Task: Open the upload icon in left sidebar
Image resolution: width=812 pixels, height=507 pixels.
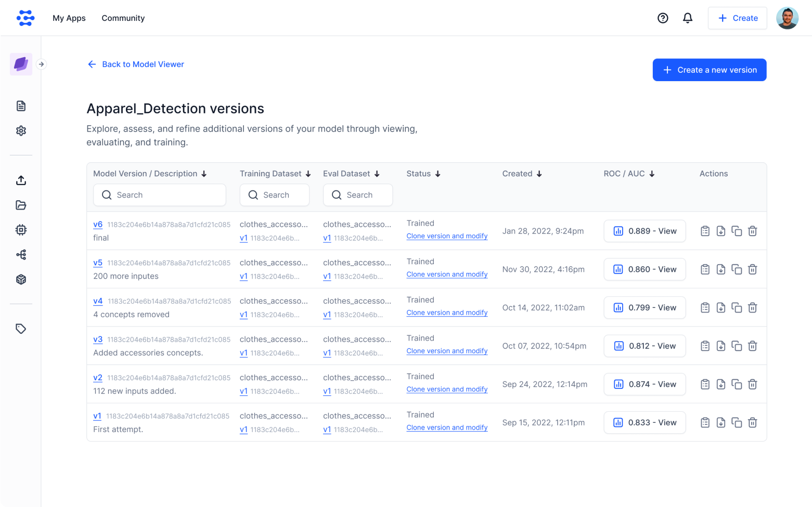Action: coord(21,180)
